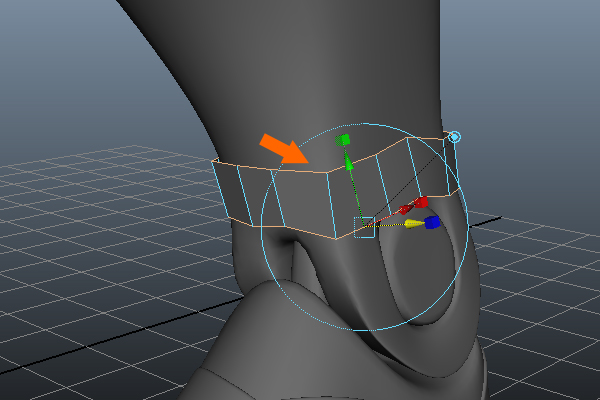Select the red X-axis scale cube
The image size is (600, 400).
(x=421, y=202)
